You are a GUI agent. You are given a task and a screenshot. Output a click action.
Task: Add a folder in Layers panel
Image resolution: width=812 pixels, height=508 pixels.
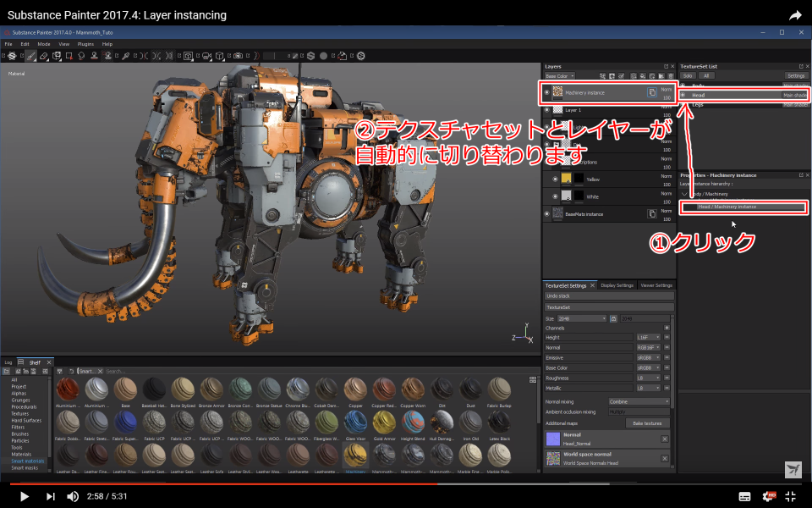(661, 76)
